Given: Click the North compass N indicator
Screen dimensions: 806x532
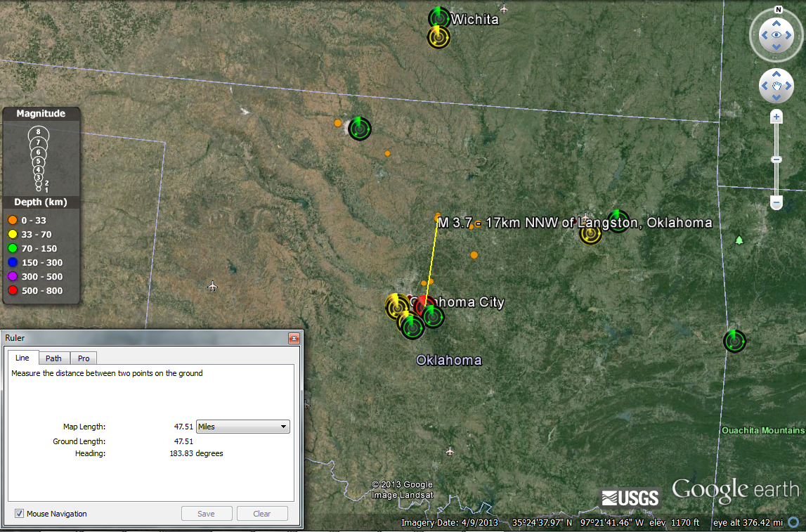Looking at the screenshot, I should (778, 10).
